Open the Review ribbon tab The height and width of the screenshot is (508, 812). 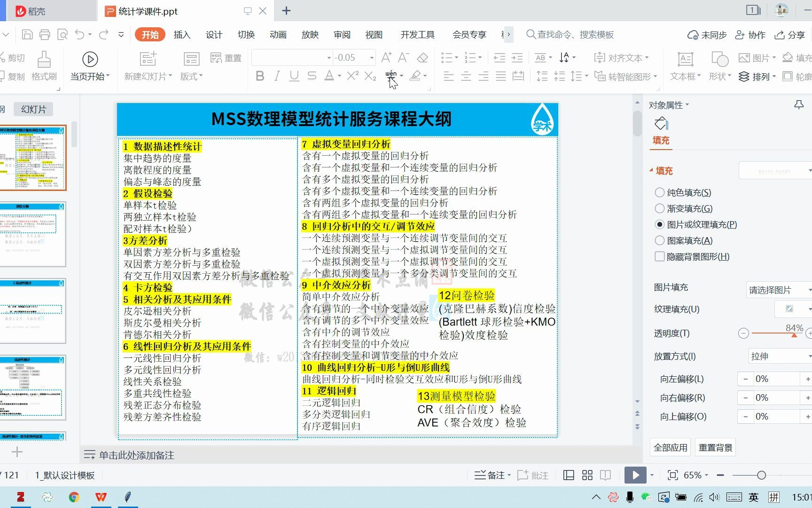pos(342,34)
